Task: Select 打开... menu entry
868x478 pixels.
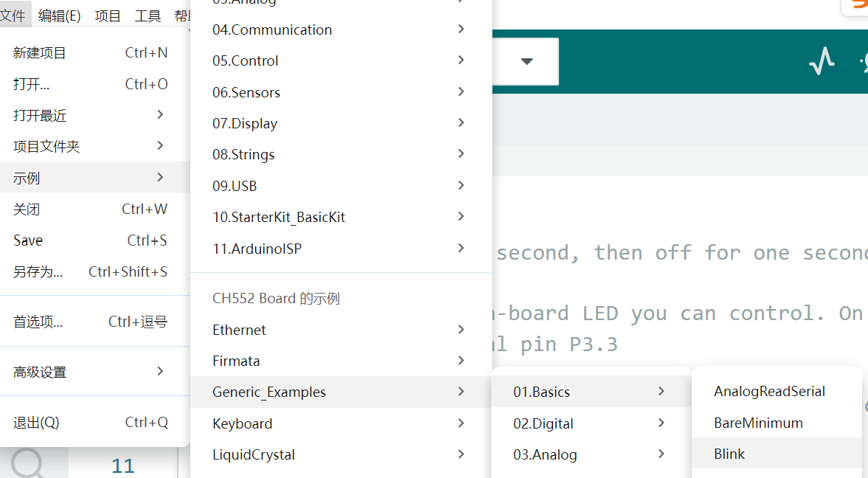Action: click(94, 84)
